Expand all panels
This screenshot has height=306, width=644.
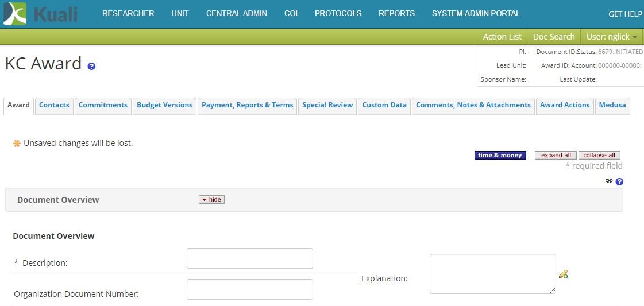coord(556,155)
